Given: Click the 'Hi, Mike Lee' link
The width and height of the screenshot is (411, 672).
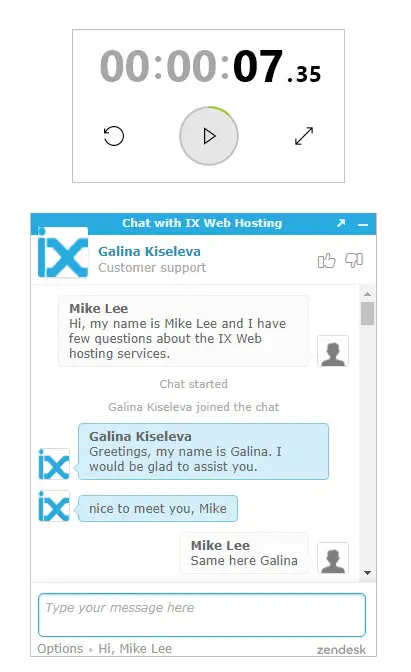Looking at the screenshot, I should point(135,648).
